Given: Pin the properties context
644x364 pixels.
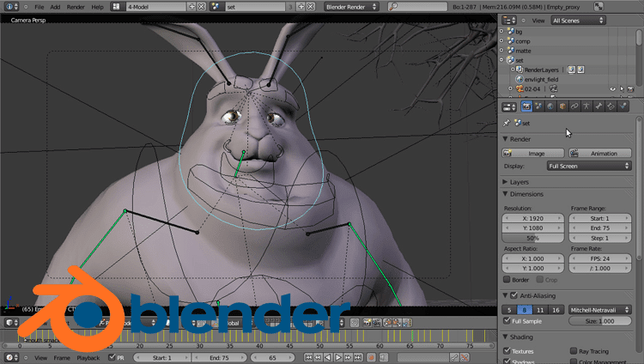Looking at the screenshot, I should [507, 123].
